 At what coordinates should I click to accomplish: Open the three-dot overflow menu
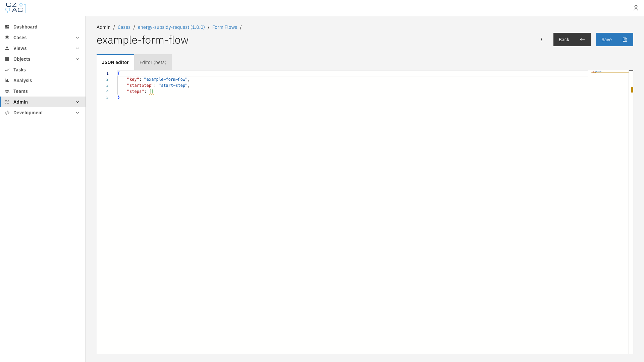click(x=541, y=40)
